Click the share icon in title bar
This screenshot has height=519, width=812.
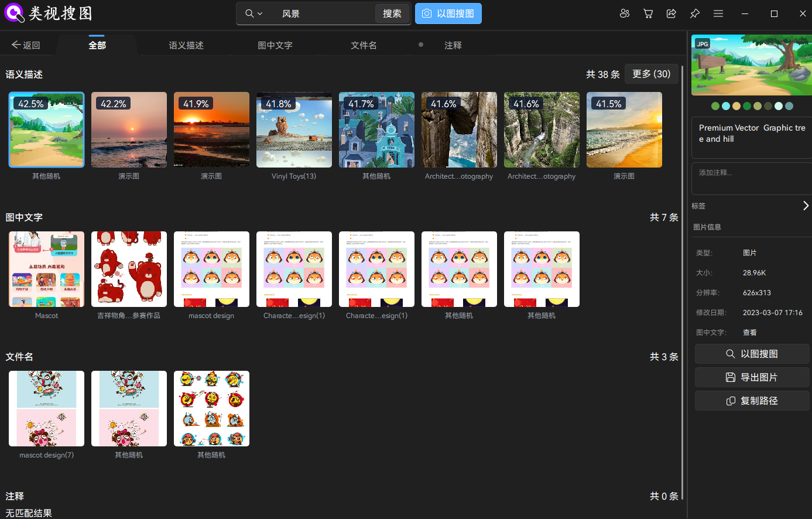[671, 13]
